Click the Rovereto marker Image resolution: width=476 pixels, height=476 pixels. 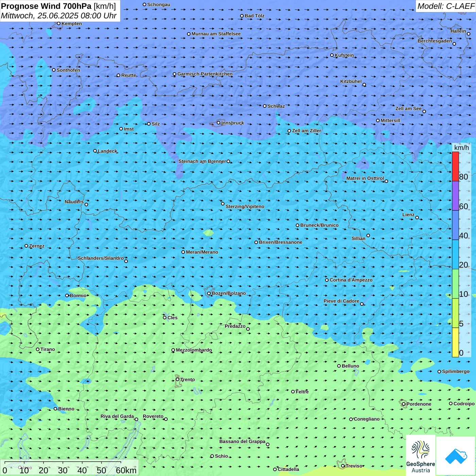[166, 419]
